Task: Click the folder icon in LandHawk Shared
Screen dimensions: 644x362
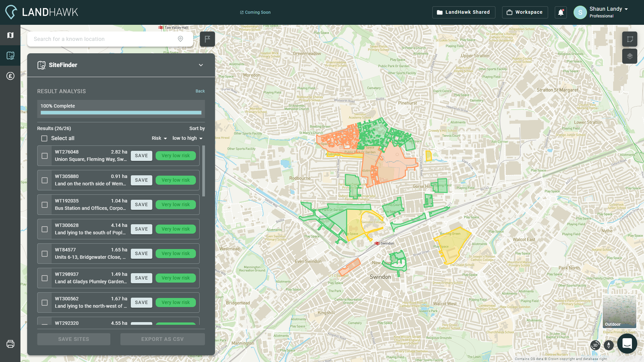Action: click(x=439, y=12)
